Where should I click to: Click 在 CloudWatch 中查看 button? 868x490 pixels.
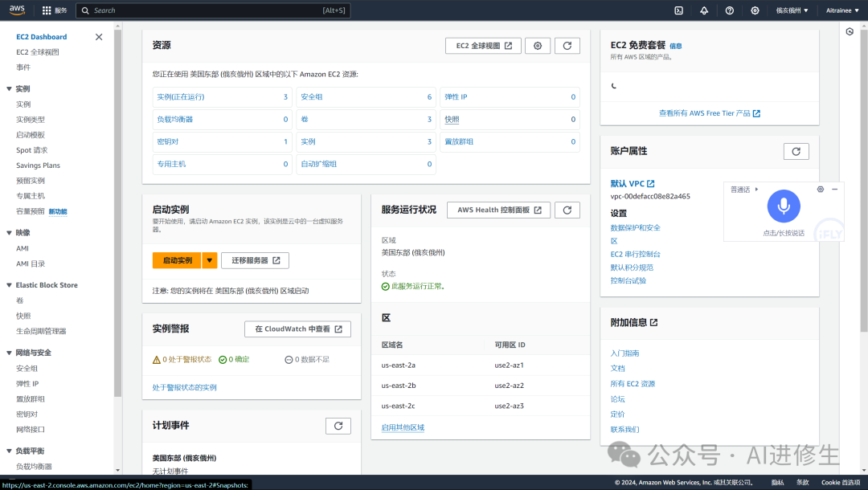298,329
